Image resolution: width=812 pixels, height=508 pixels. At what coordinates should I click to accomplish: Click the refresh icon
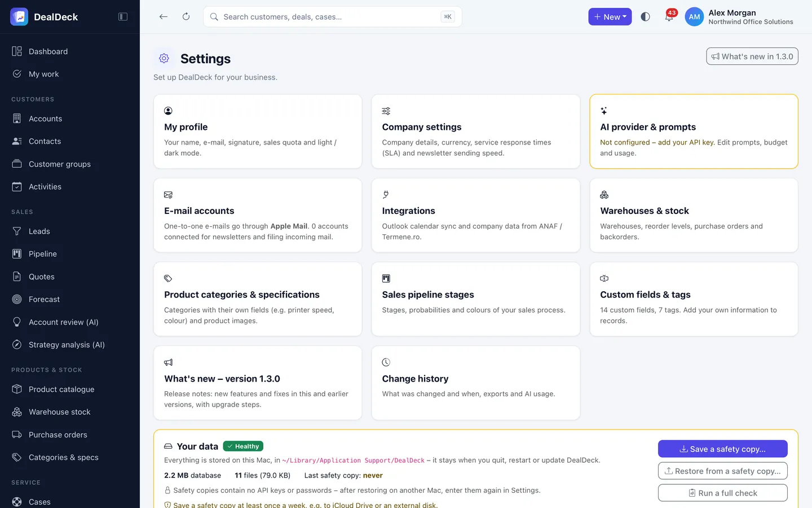[x=186, y=17]
